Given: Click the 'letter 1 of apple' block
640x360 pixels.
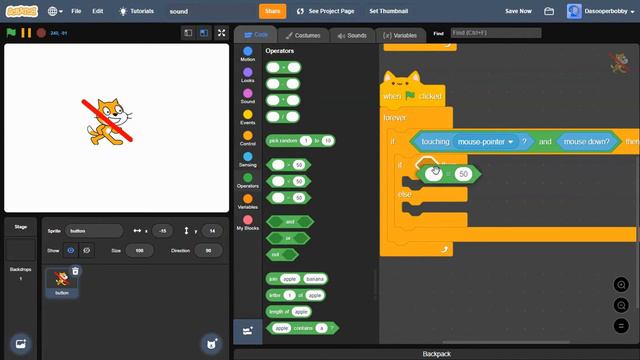Looking at the screenshot, I should click(296, 295).
